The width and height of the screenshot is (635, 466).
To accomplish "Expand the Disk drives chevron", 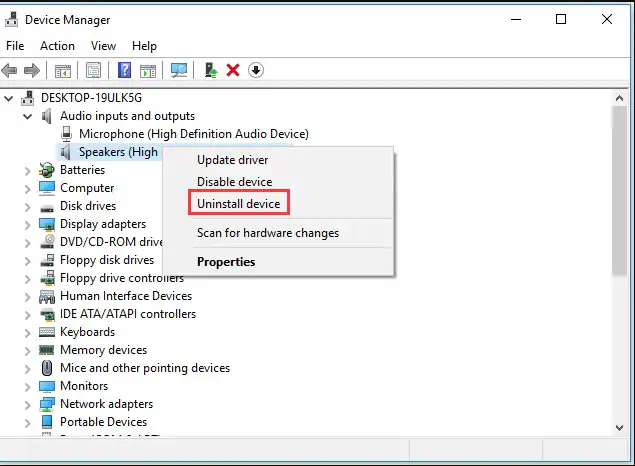I will click(28, 207).
